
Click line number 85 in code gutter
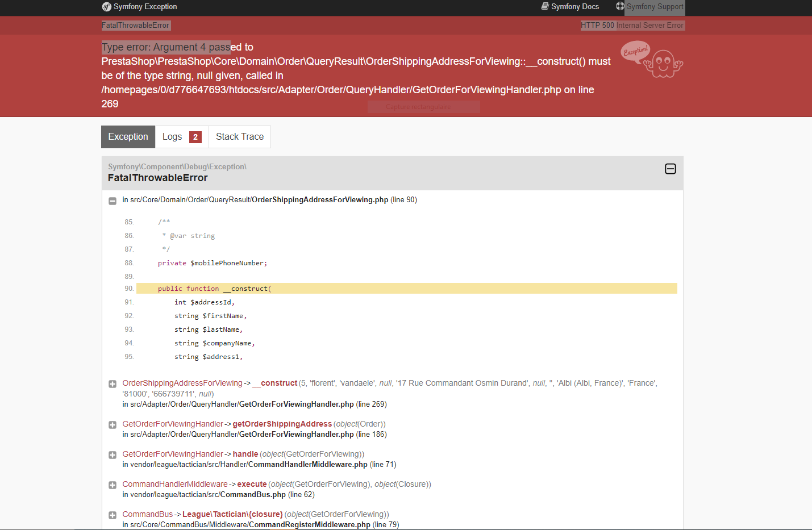click(x=129, y=222)
